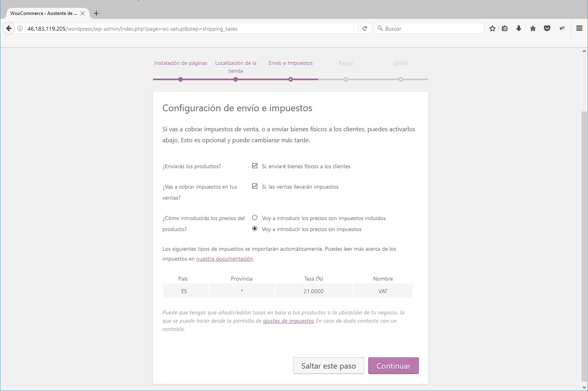Click the 'Tasa (%)' column header
The width and height of the screenshot is (588, 391).
pos(313,279)
